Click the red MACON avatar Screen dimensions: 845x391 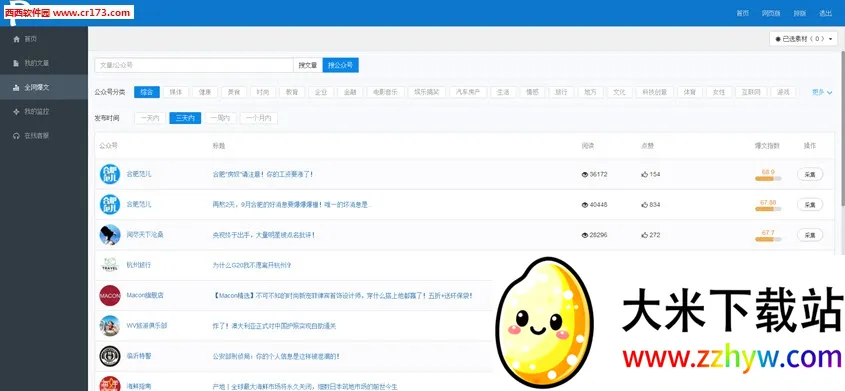coord(110,296)
